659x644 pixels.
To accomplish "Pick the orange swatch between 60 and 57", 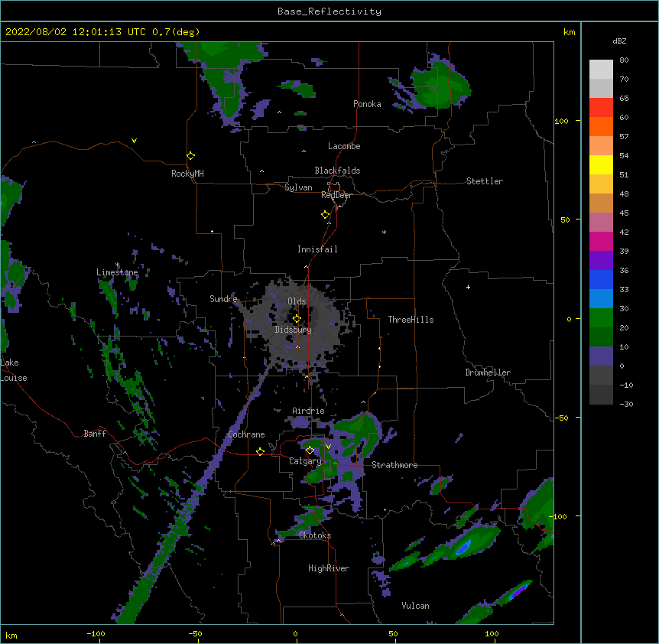I will (601, 126).
